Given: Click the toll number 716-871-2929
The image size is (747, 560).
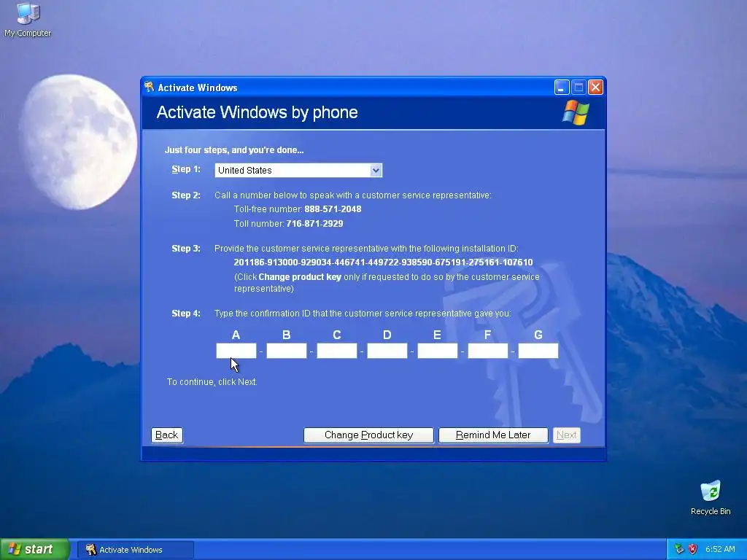Looking at the screenshot, I should (x=314, y=223).
